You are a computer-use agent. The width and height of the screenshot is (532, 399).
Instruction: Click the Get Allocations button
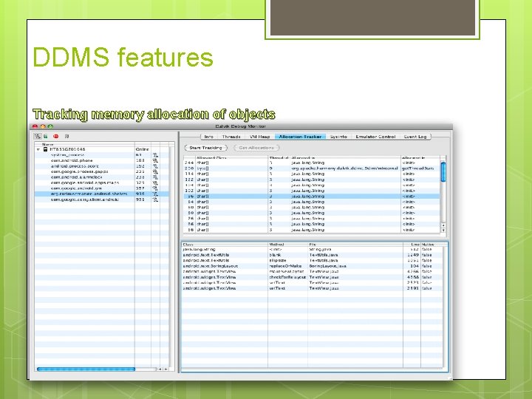pos(256,148)
